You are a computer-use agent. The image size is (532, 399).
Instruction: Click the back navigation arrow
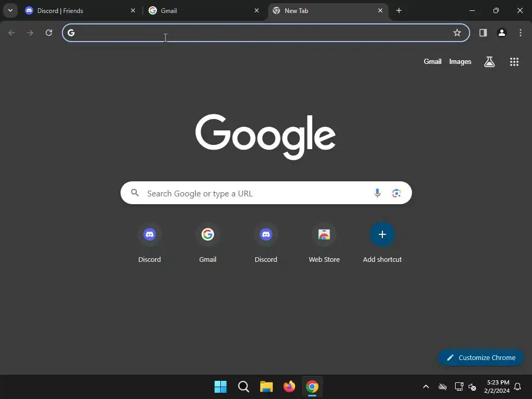click(11, 33)
